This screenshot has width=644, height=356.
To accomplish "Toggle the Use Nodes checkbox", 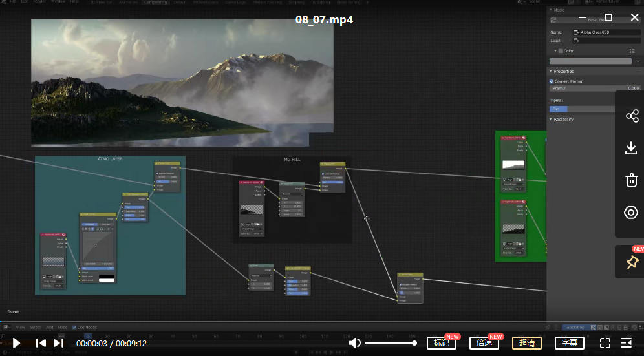I will coord(74,328).
